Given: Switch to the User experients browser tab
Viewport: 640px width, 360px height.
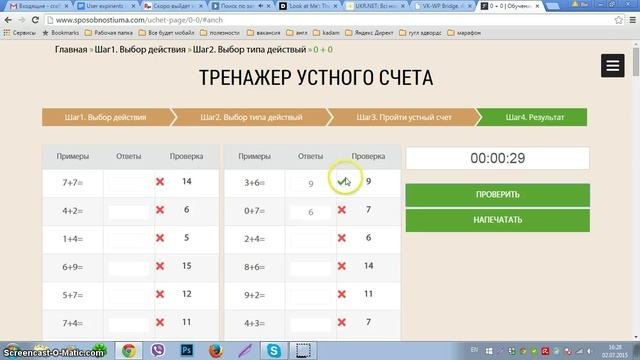Looking at the screenshot, I should [105, 6].
